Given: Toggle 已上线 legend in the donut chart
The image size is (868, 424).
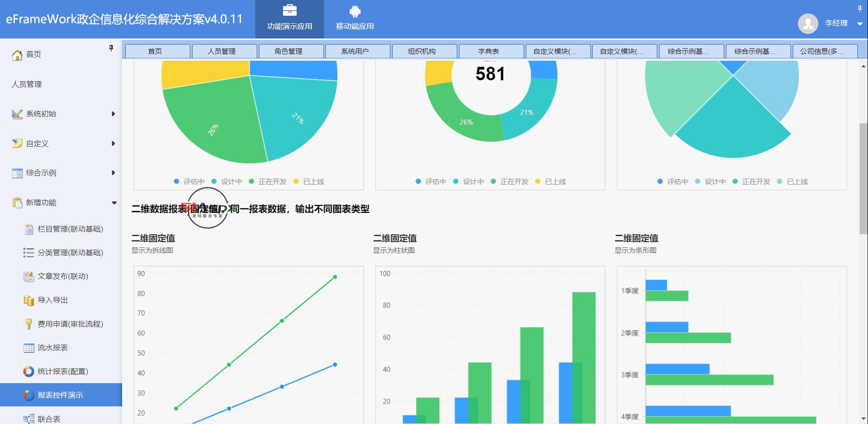Looking at the screenshot, I should tap(551, 181).
